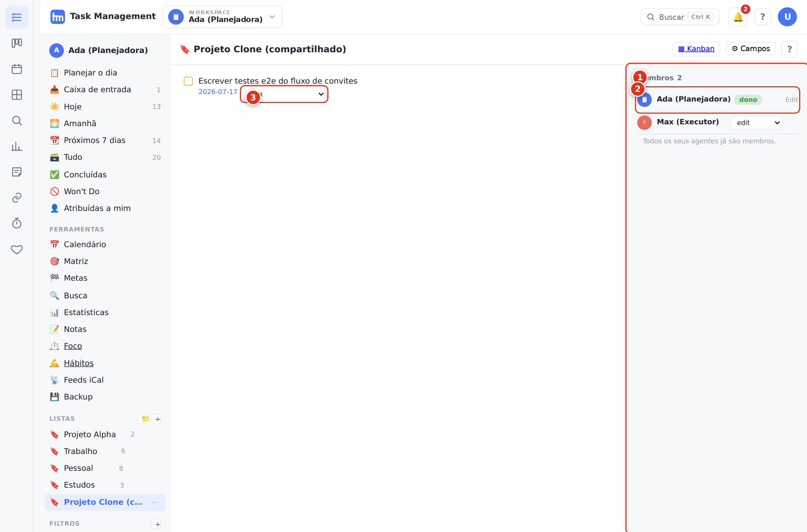Change Max (Executor) permission dropdown
This screenshot has width=807, height=532.
click(x=757, y=122)
